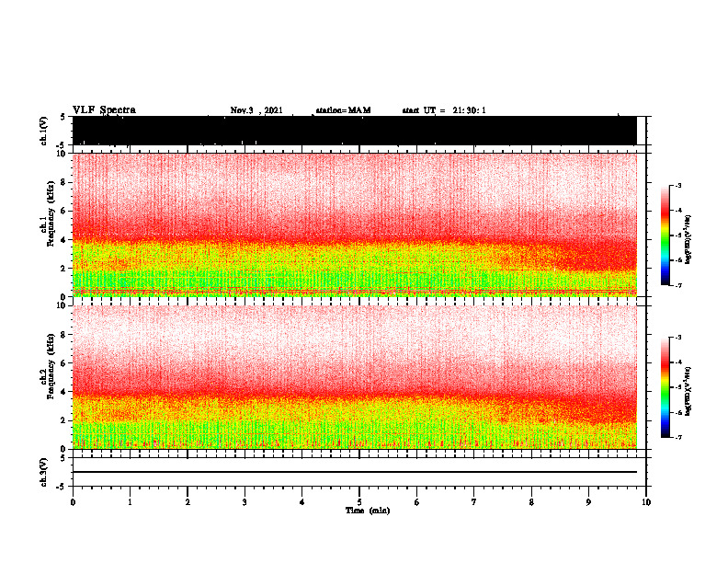Click the 'VLF Spectra' title text
The width and height of the screenshot is (728, 563).
(104, 110)
